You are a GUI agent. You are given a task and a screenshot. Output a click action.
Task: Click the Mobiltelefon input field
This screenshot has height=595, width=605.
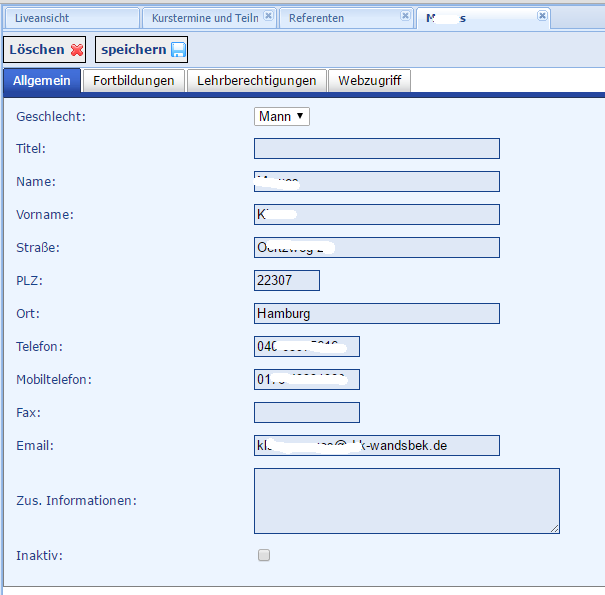(x=307, y=379)
